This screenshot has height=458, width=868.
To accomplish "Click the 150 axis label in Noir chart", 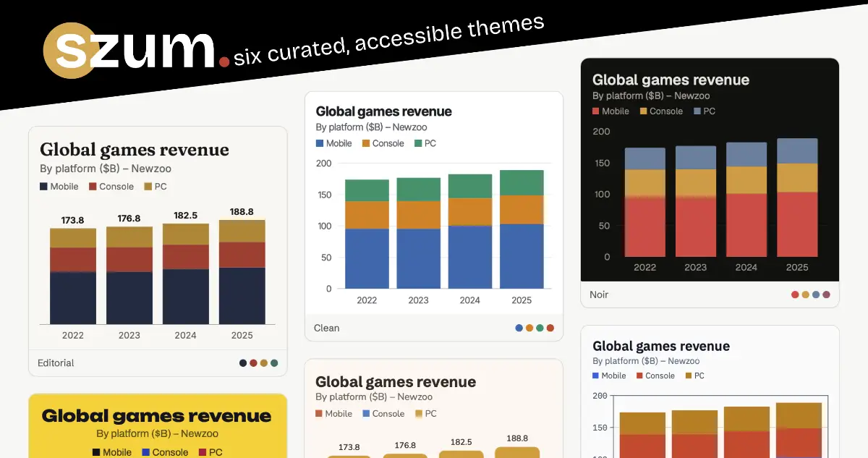I will coord(601,163).
